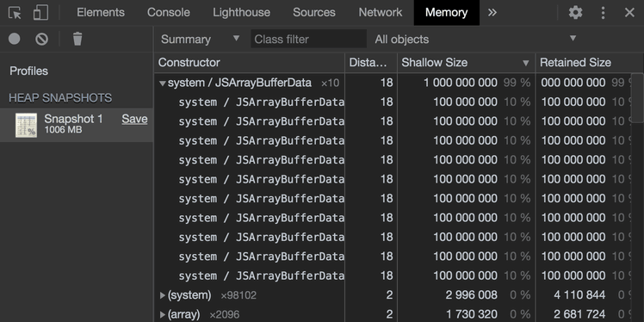Open DevTools settings gear icon

pyautogui.click(x=575, y=13)
